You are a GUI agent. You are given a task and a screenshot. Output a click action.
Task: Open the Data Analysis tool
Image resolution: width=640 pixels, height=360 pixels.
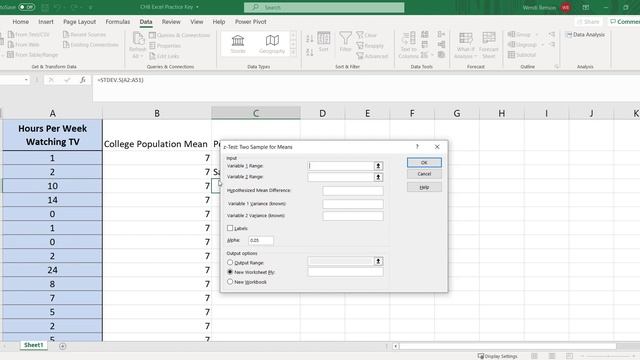pyautogui.click(x=585, y=35)
